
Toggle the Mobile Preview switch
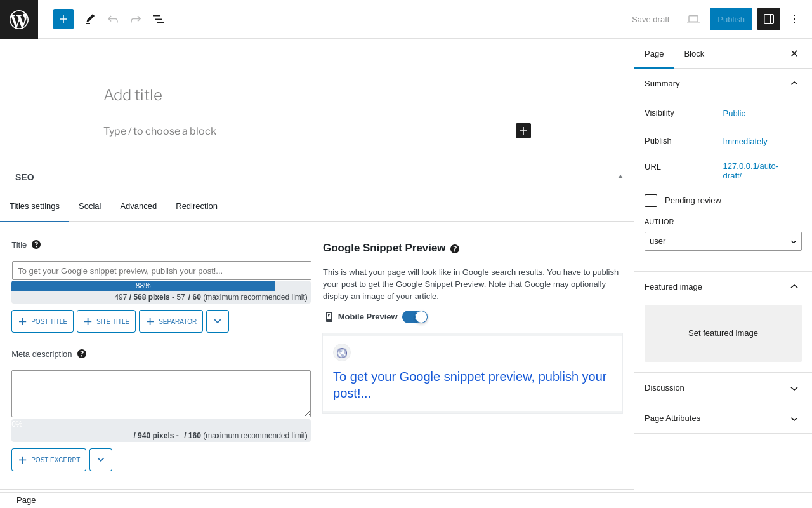tap(415, 317)
